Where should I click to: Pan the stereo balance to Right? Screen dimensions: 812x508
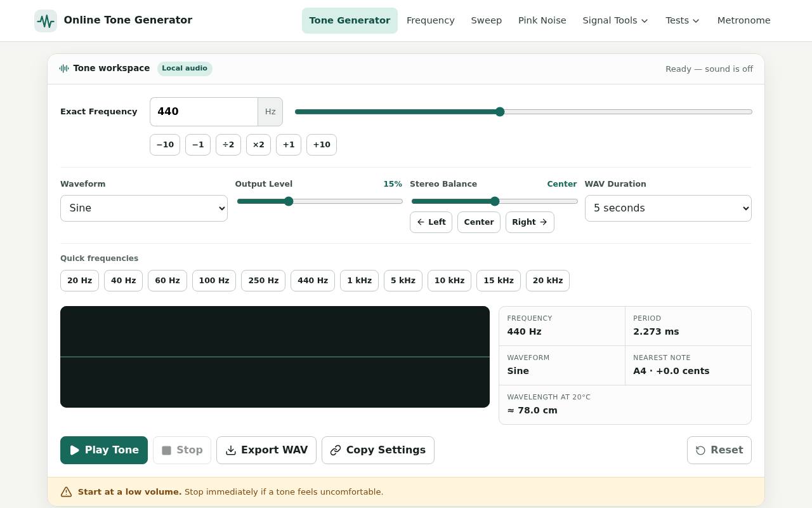530,222
